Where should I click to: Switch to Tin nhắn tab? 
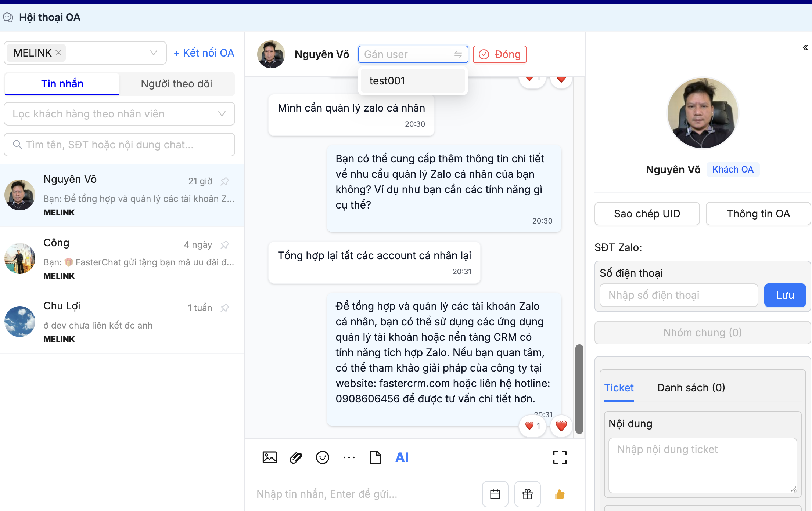tap(62, 84)
